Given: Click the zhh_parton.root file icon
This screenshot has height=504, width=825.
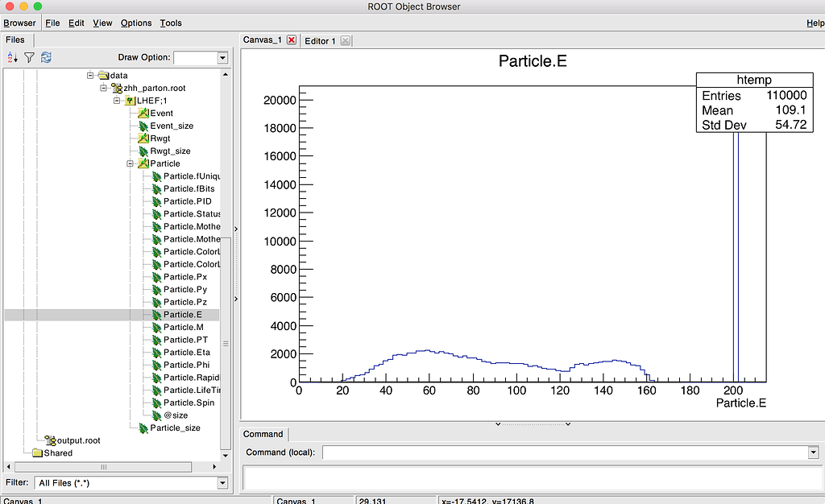Looking at the screenshot, I should pyautogui.click(x=117, y=88).
